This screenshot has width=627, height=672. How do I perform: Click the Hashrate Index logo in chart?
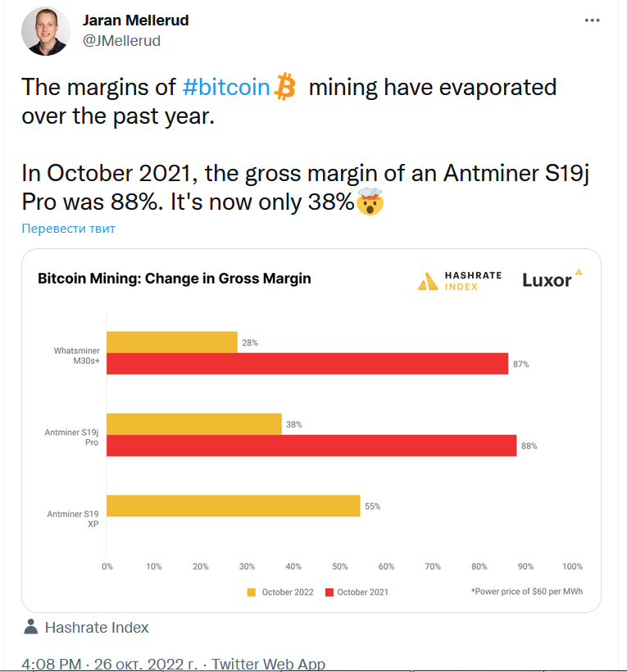click(x=460, y=281)
